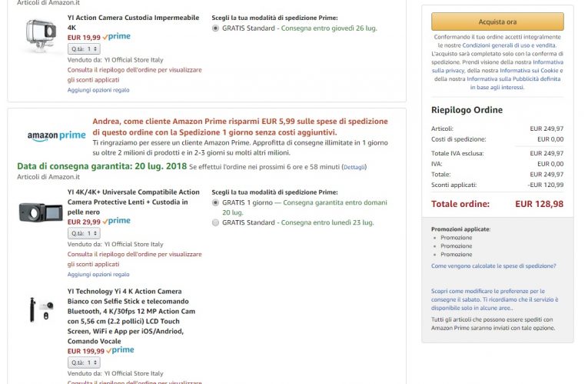Image resolution: width=588 pixels, height=384 pixels.
Task: Add gift options for the waterproof case
Action: [x=98, y=90]
